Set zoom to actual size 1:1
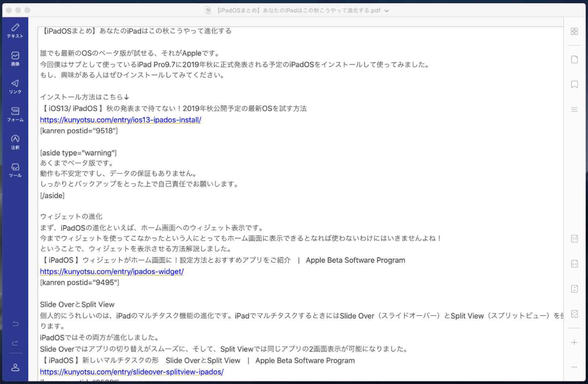The width and height of the screenshot is (588, 384). (574, 239)
